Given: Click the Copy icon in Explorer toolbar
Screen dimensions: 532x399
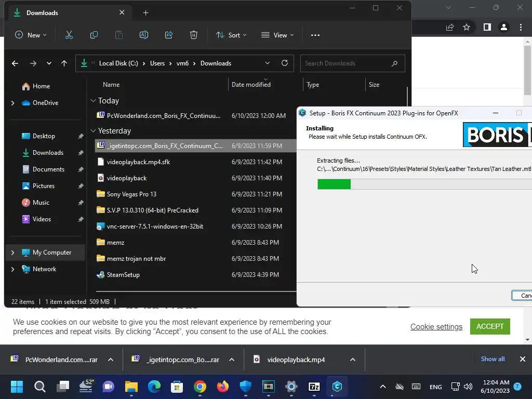Looking at the screenshot, I should (x=94, y=35).
